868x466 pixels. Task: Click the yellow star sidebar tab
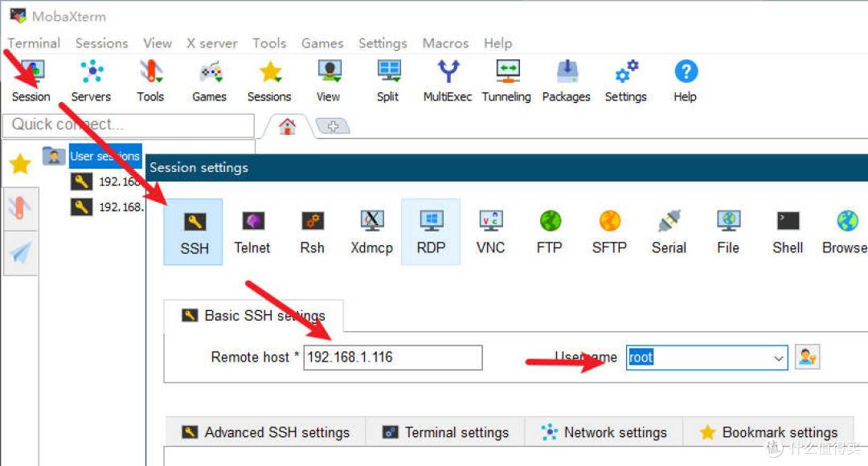coord(20,164)
